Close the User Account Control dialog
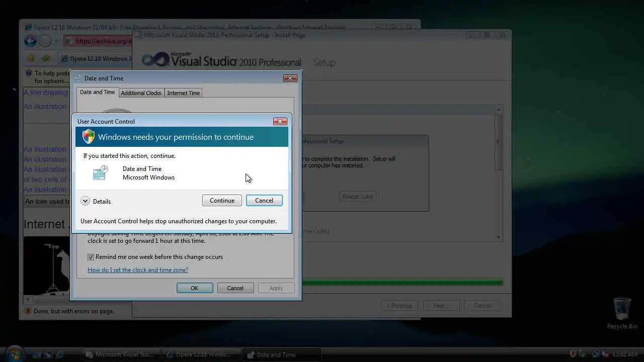 click(280, 121)
